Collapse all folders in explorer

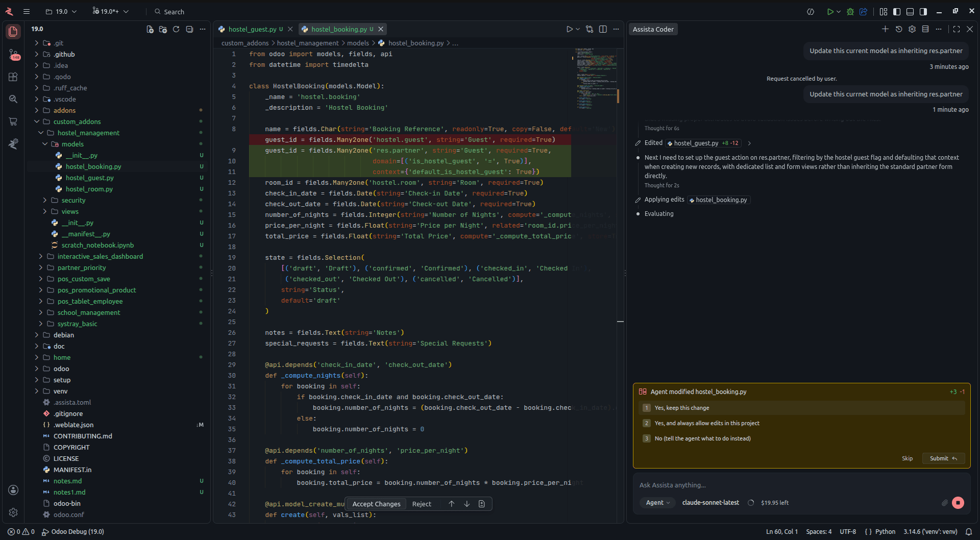pyautogui.click(x=189, y=29)
